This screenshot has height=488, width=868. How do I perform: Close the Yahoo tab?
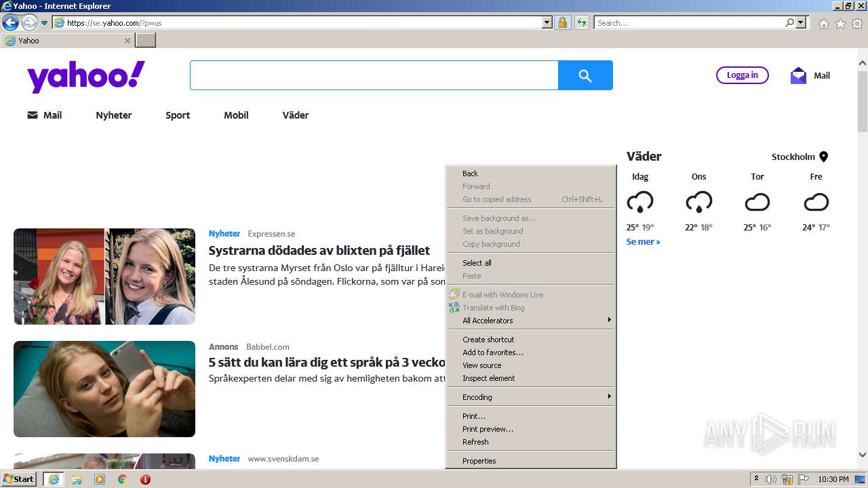click(127, 41)
